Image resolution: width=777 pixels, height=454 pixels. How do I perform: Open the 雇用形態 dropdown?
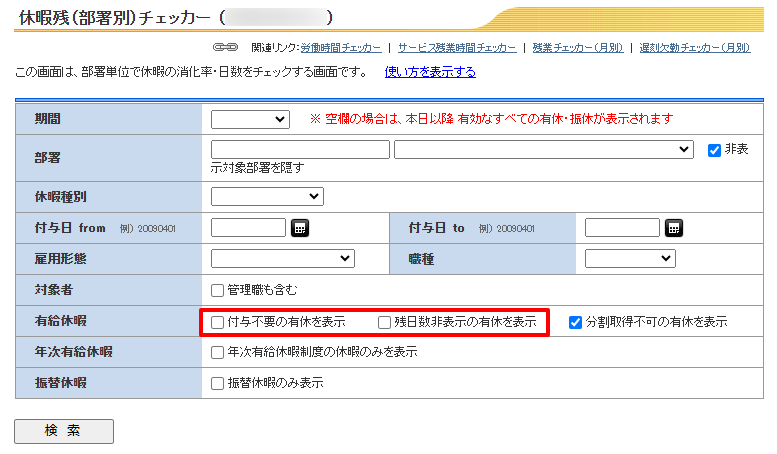(282, 258)
